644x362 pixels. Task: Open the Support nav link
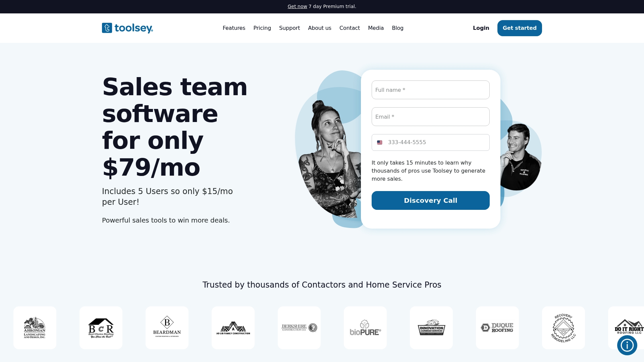[289, 28]
